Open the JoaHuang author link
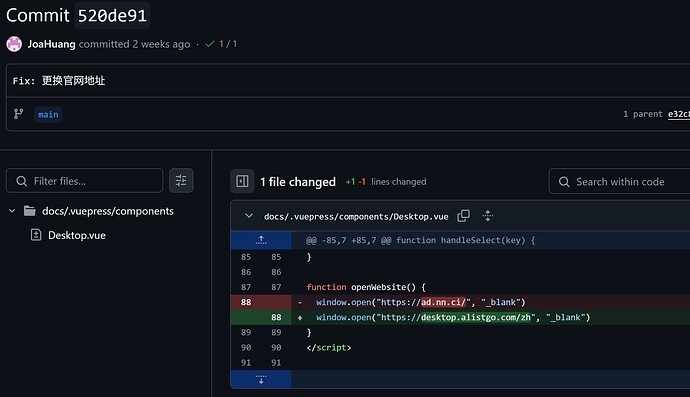The width and height of the screenshot is (690, 397). (x=51, y=44)
